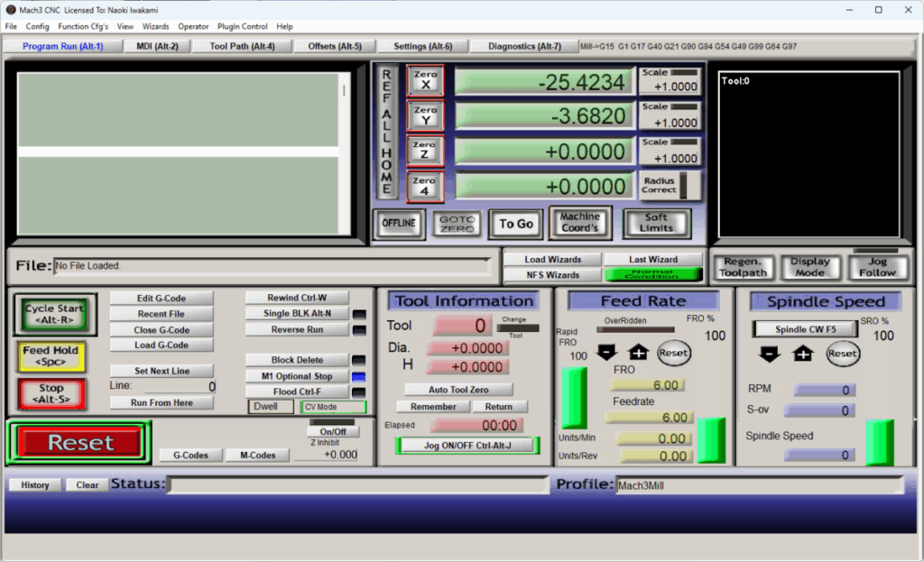
Task: Click the G-Codes reference button
Action: [x=190, y=455]
